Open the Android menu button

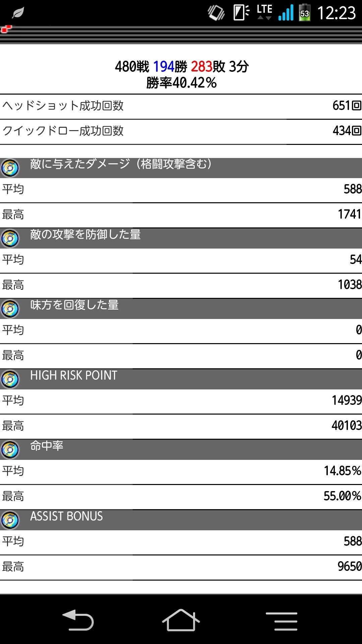pos(282,621)
